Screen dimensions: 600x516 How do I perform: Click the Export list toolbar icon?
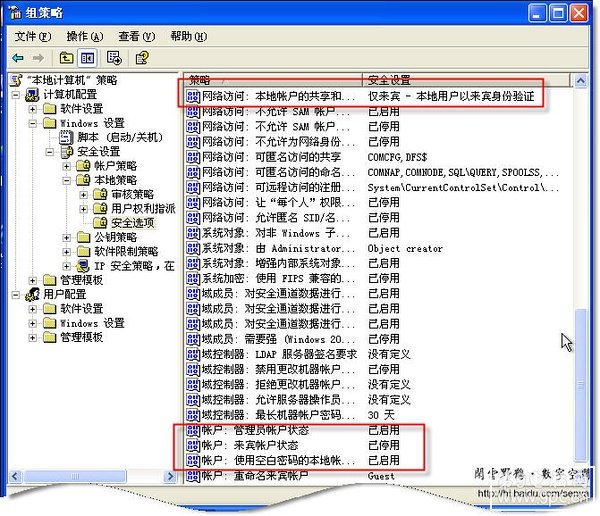click(114, 58)
